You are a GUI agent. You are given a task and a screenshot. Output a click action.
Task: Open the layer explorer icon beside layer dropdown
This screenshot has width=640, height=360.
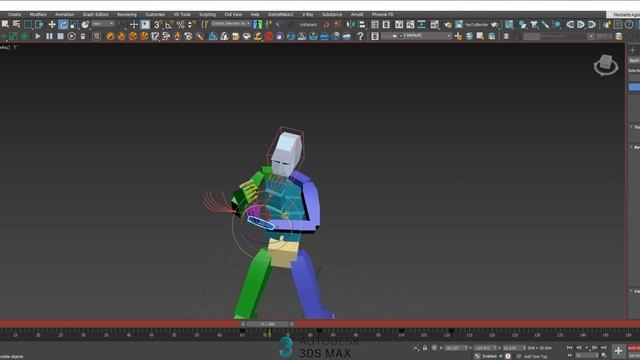[375, 36]
